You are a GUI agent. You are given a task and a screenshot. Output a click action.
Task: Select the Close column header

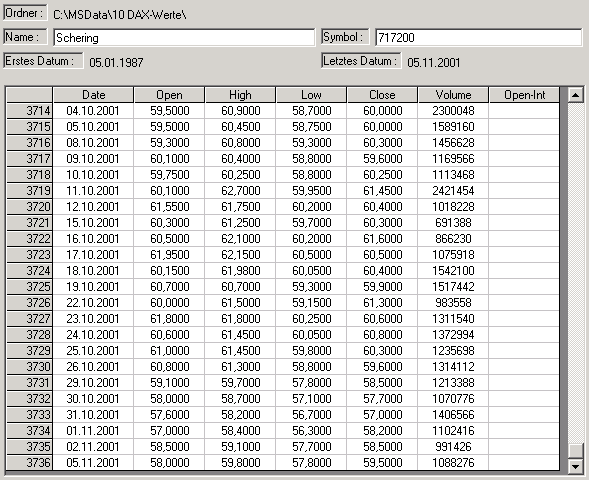[x=382, y=95]
